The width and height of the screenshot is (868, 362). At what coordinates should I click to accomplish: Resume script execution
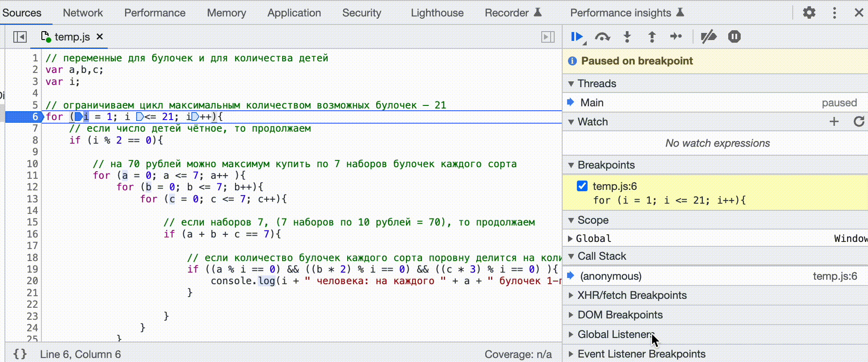click(577, 37)
